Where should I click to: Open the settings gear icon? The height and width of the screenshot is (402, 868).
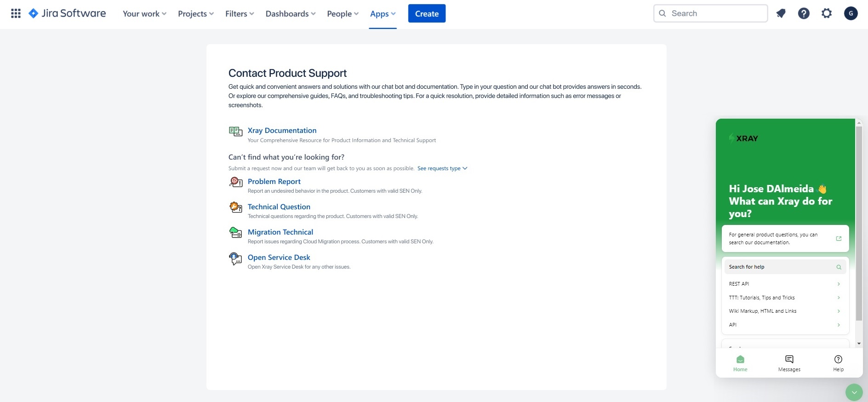click(827, 13)
